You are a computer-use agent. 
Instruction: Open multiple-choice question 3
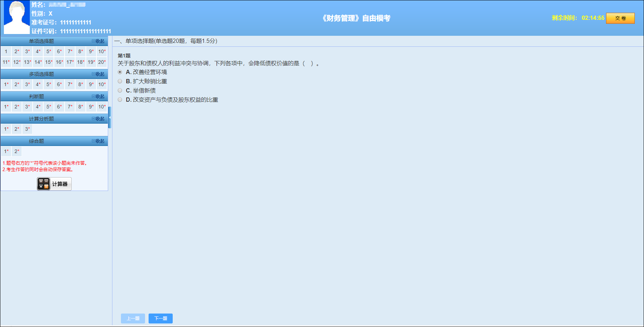[x=27, y=84]
